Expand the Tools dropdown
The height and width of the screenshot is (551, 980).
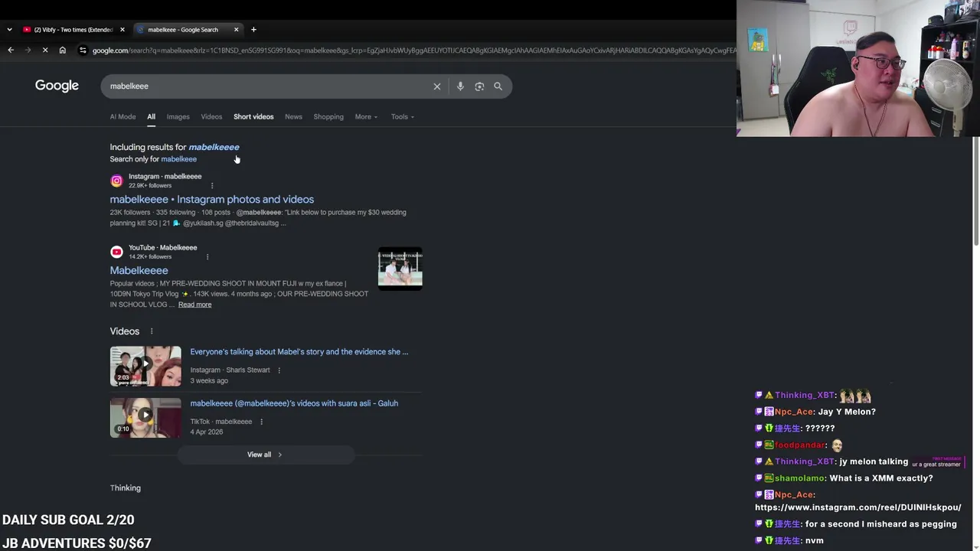point(403,117)
